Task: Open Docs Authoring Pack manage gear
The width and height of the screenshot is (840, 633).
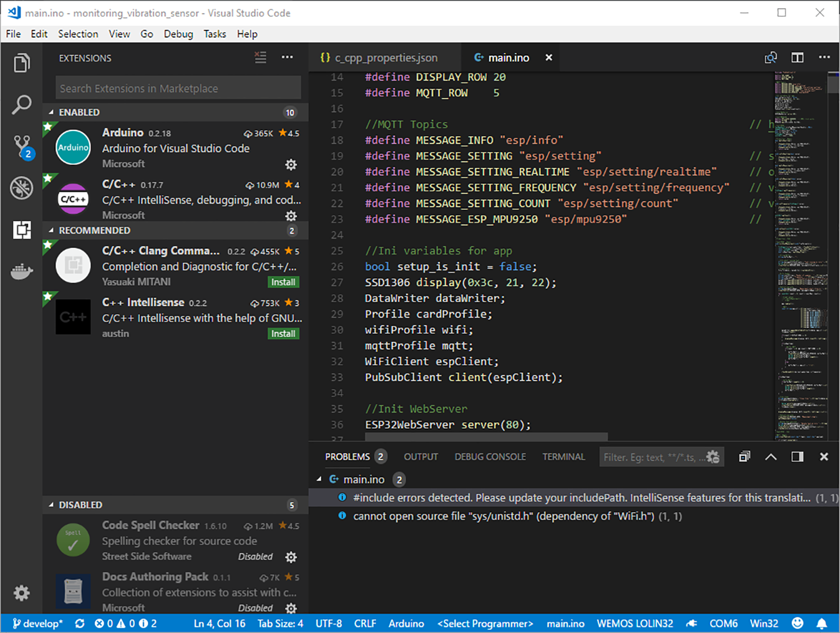Action: pos(291,608)
